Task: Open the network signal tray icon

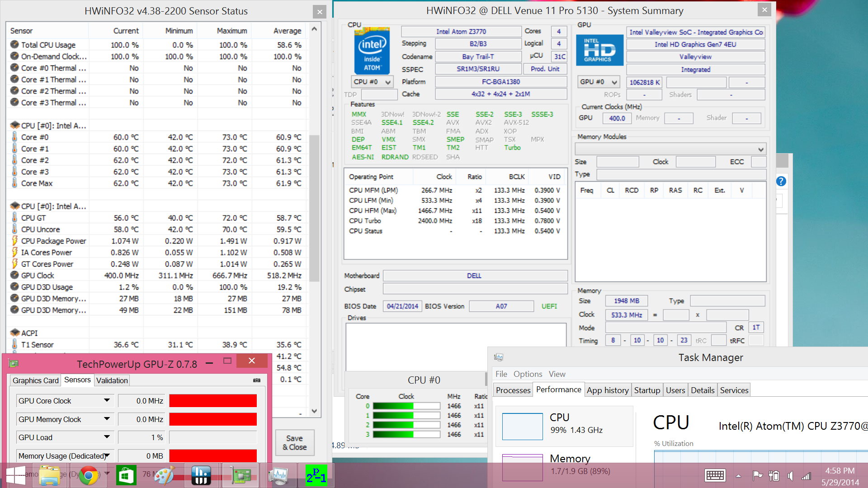Action: pyautogui.click(x=806, y=476)
